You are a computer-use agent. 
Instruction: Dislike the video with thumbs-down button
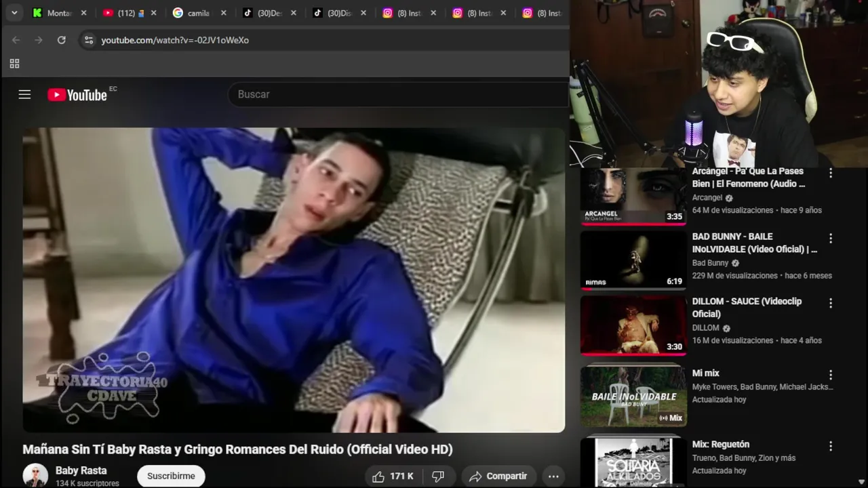439,476
